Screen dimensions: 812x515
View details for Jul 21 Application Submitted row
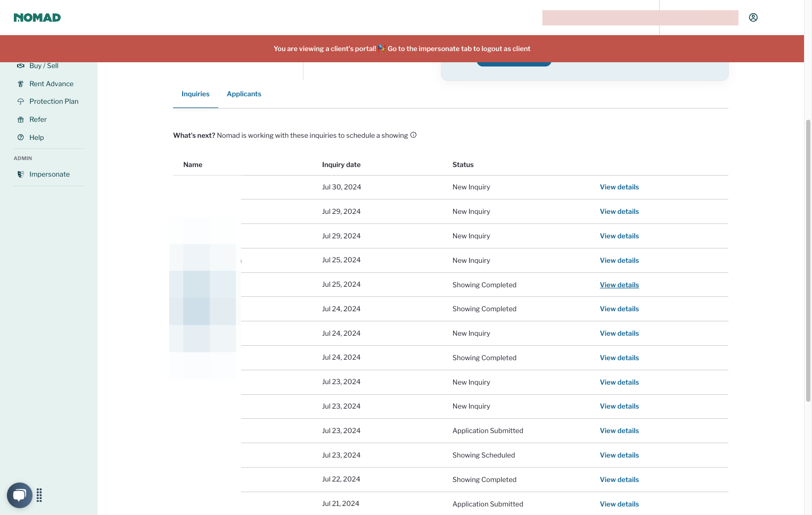point(619,504)
